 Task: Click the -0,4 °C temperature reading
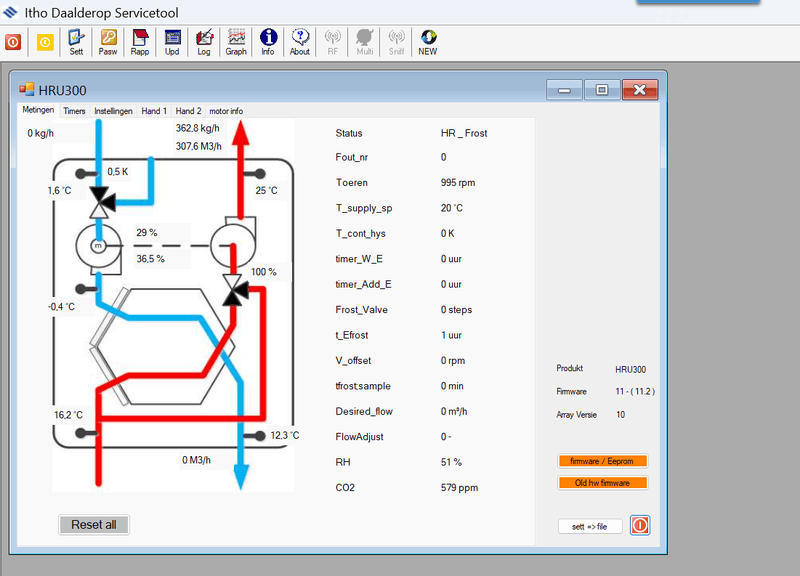61,307
